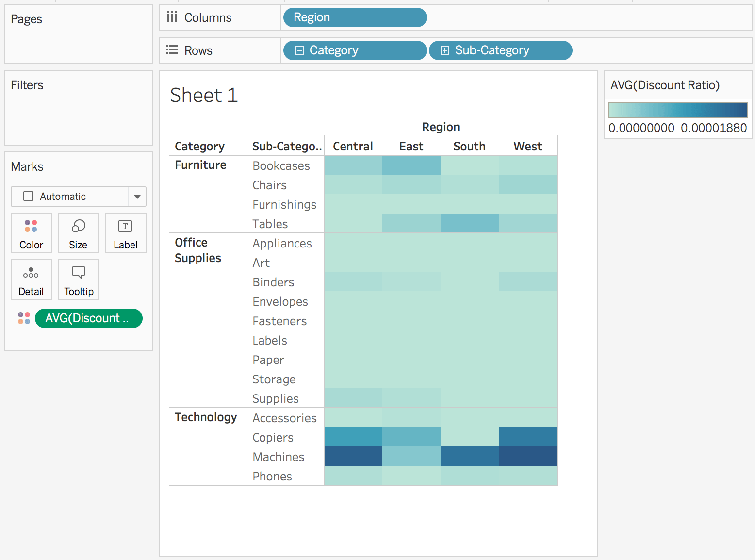Click the Sheet 1 title

pos(204,95)
